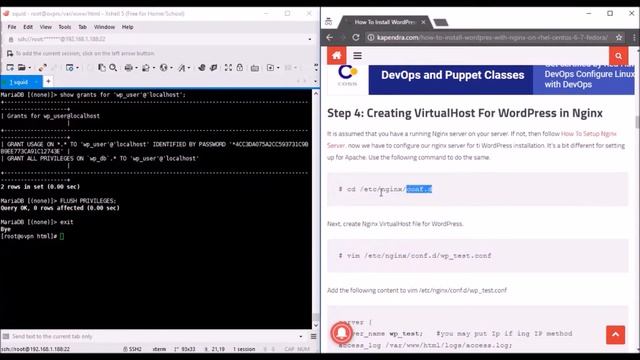The image size is (640, 360).
Task: Click the '1 session' status bar entry
Action: point(244,349)
